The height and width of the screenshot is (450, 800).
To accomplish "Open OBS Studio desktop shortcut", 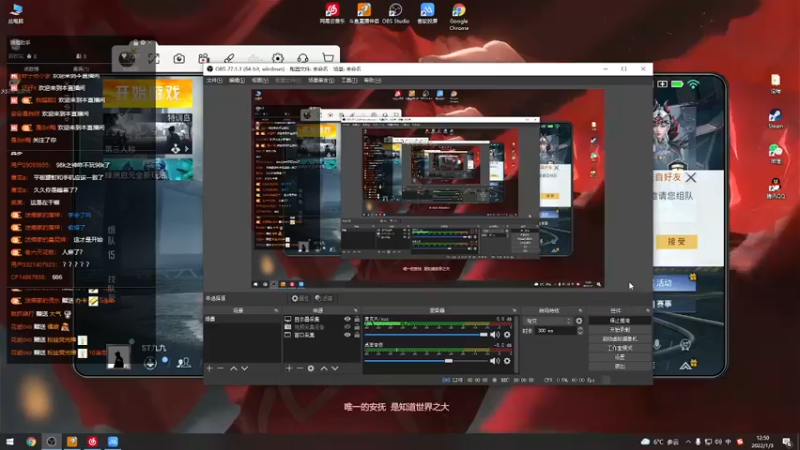I will pos(395,13).
